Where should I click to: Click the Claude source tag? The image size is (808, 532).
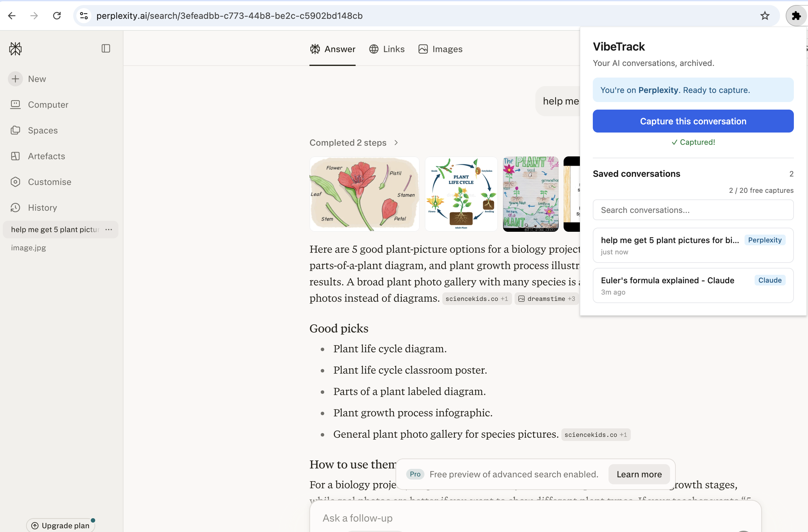point(770,280)
